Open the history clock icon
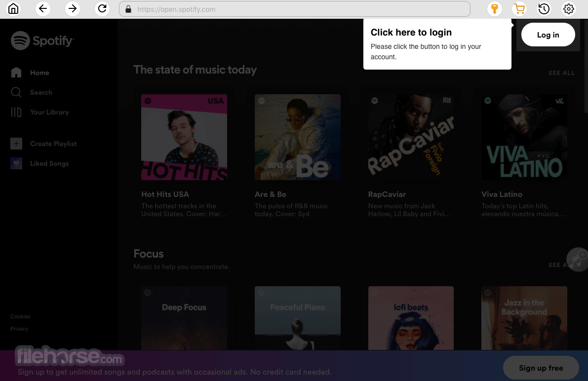This screenshot has width=588, height=381. (x=544, y=8)
